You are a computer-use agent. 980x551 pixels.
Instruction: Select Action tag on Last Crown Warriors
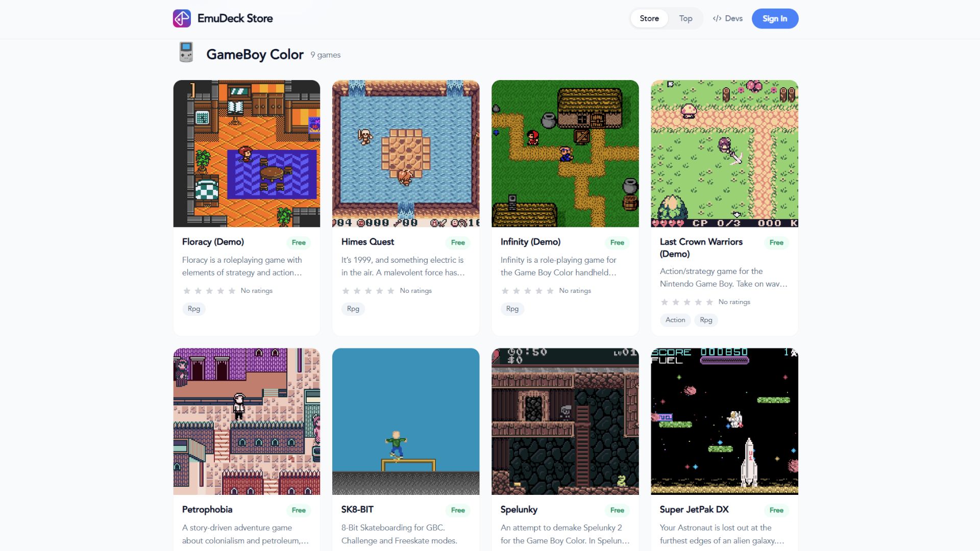pyautogui.click(x=675, y=320)
